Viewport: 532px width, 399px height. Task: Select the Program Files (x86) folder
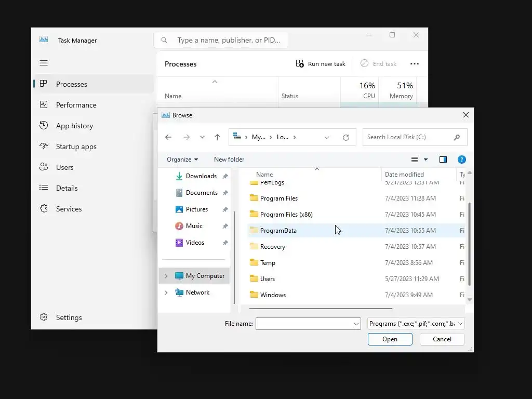[x=356, y=215]
